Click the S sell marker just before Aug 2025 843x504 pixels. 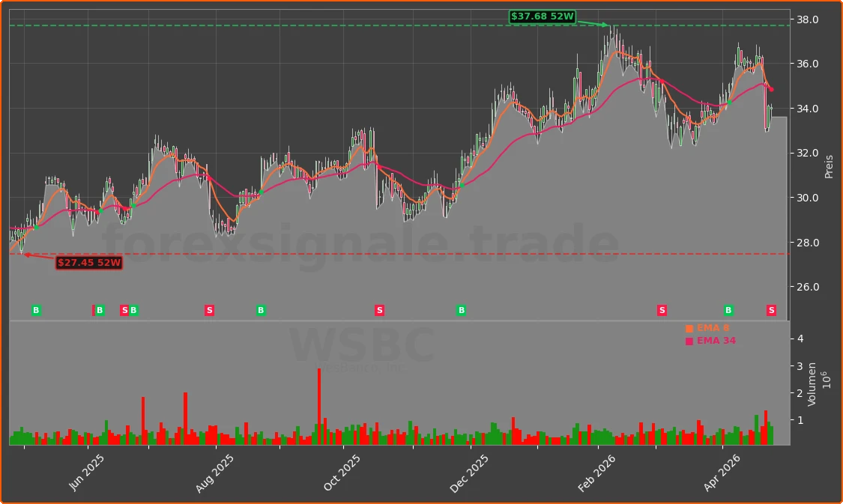(210, 310)
